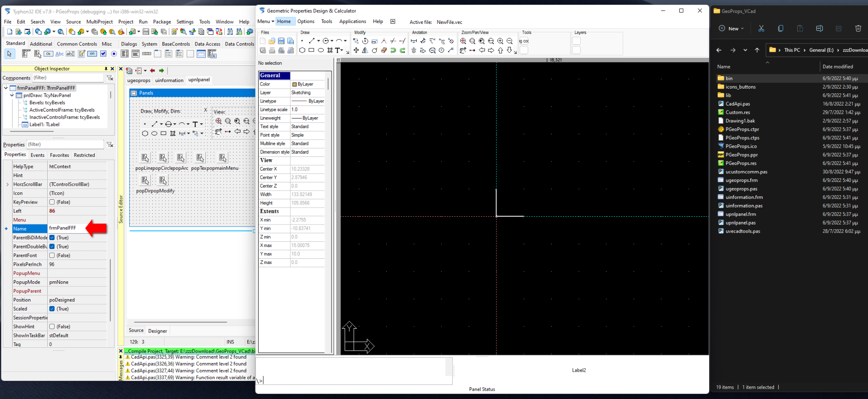The width and height of the screenshot is (868, 399).
Task: Toggle the ShowHint property checkbox
Action: coord(52,326)
